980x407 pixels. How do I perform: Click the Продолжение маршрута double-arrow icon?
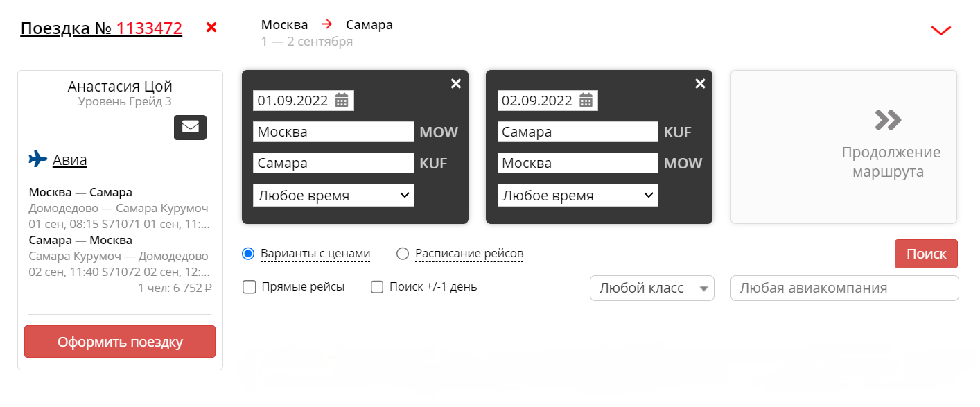[x=888, y=120]
